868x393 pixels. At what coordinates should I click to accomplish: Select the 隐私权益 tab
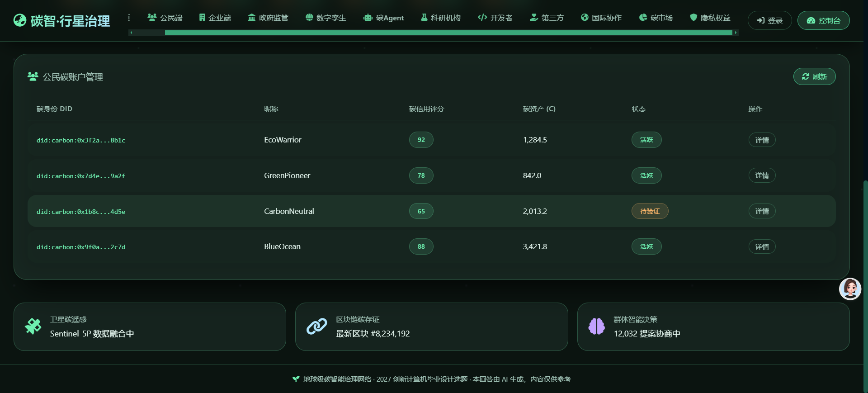click(710, 18)
